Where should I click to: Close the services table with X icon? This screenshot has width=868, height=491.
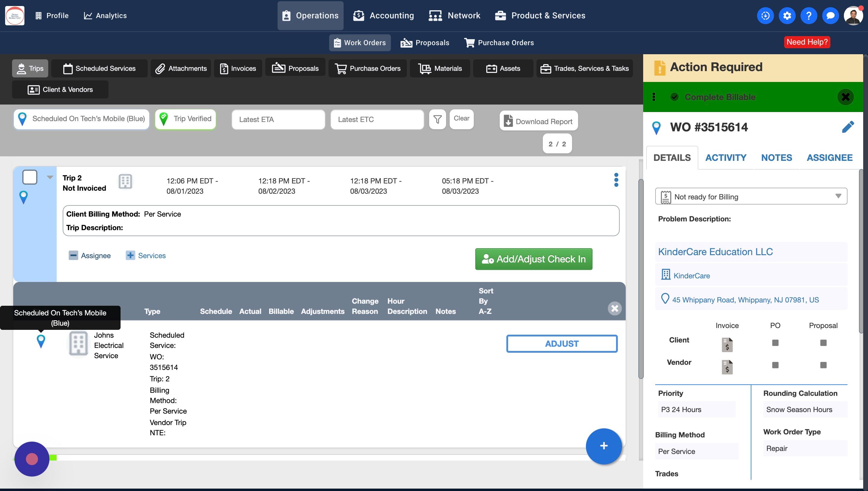[614, 308]
